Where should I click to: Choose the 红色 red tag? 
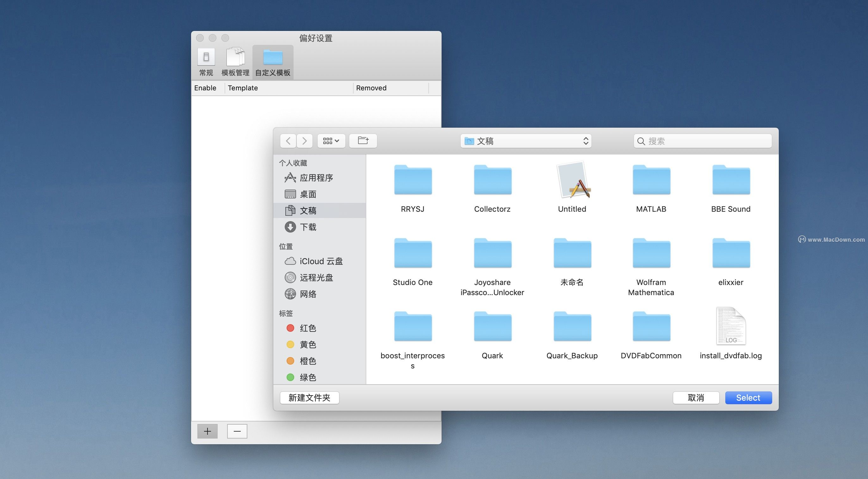coord(307,328)
